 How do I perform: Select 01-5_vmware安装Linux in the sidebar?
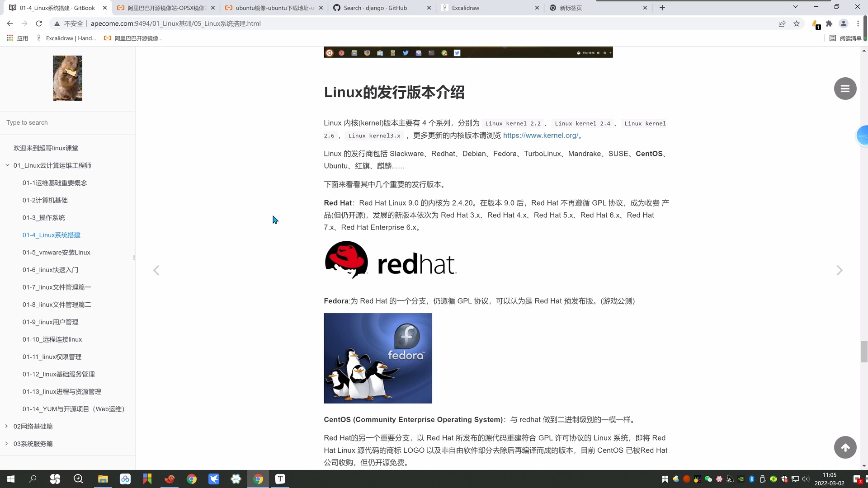point(56,252)
